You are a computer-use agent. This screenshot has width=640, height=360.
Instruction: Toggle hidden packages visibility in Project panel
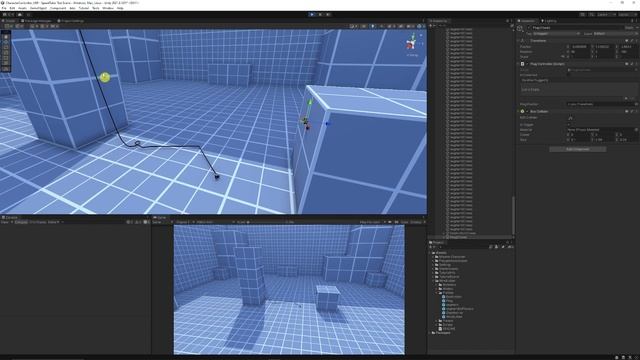[511, 247]
